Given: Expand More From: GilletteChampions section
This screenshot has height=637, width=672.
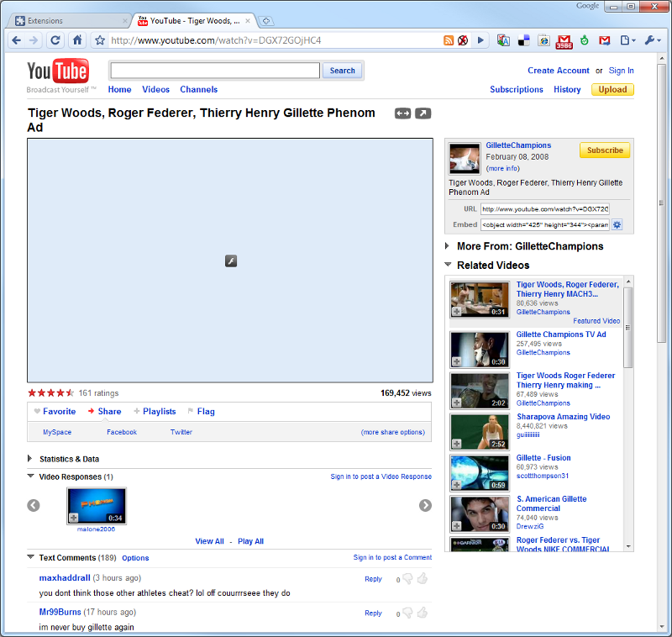Looking at the screenshot, I should click(x=447, y=245).
